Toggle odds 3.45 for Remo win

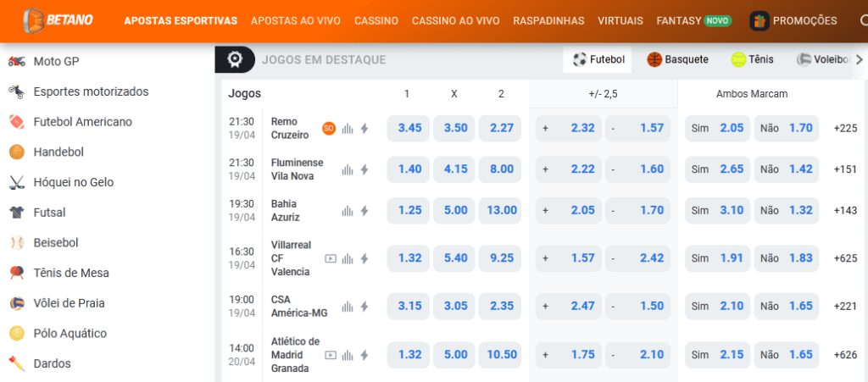(x=409, y=129)
